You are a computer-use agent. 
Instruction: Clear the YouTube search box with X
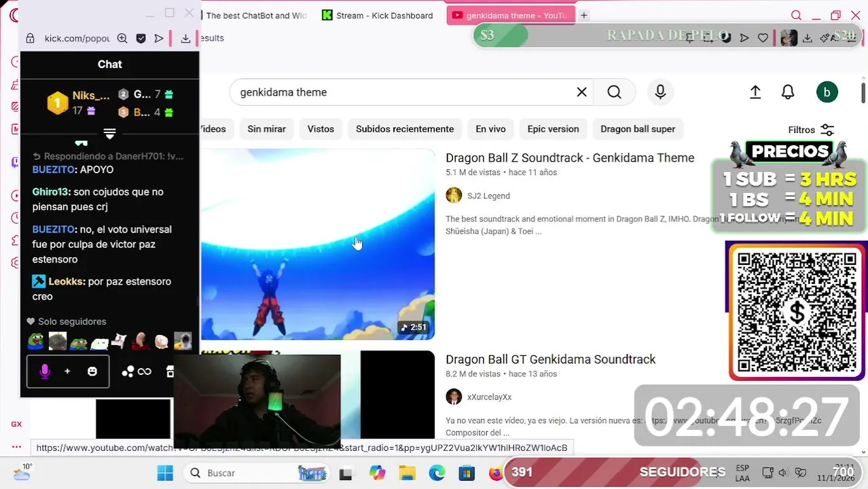(581, 92)
